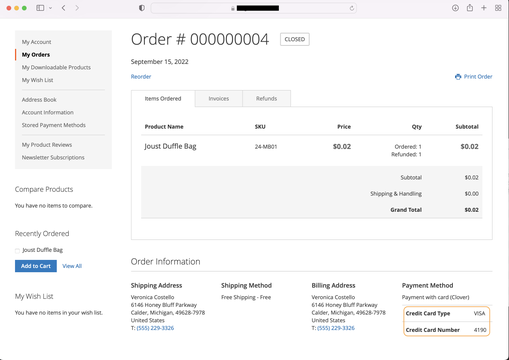
Task: Open Account Information
Action: [48, 112]
